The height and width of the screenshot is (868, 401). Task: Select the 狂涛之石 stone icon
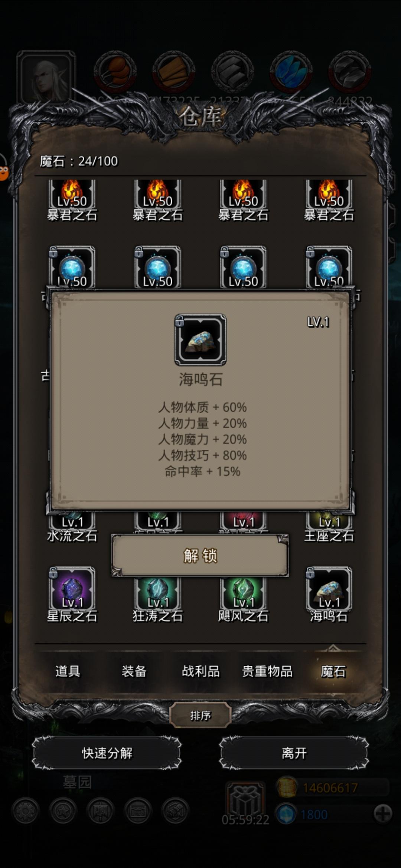pyautogui.click(x=158, y=594)
